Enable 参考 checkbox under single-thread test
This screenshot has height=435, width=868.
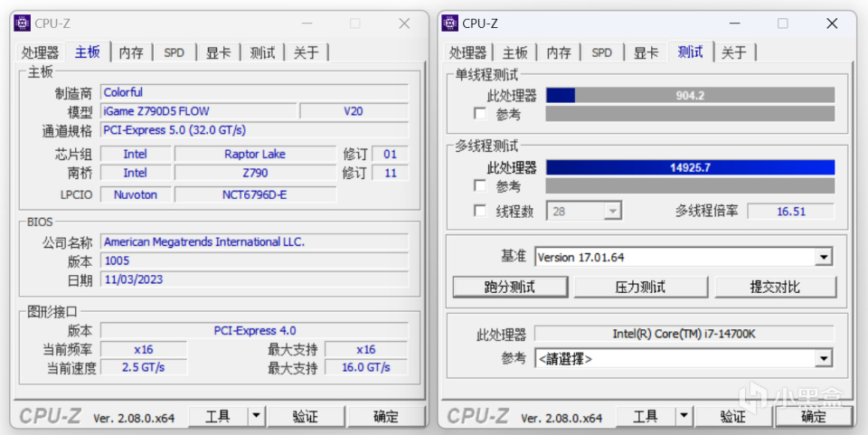[480, 113]
